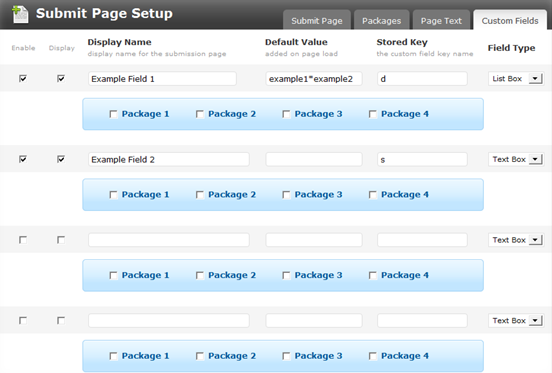Tick Package 2 in the third field row
This screenshot has height=373, width=552.
pyautogui.click(x=200, y=275)
